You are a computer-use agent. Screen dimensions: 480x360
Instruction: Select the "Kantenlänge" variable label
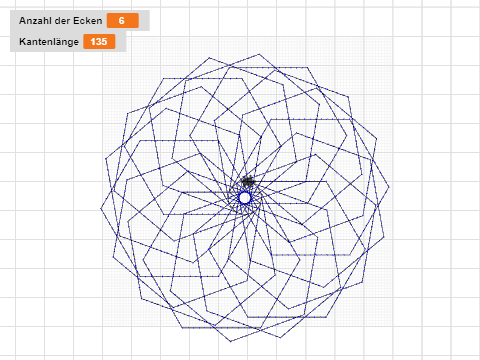click(49, 42)
